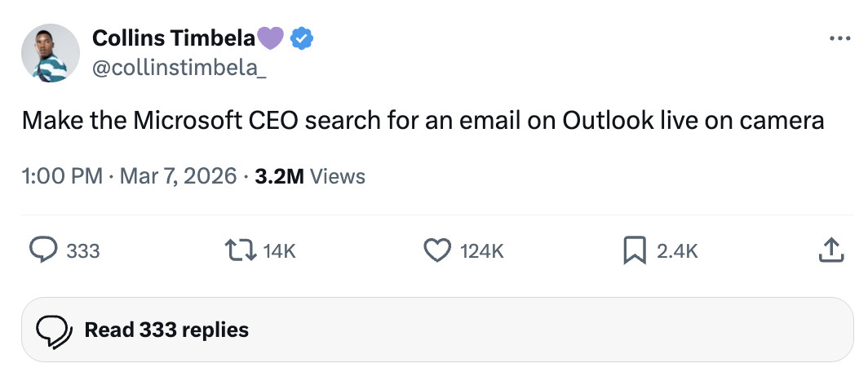Image resolution: width=868 pixels, height=372 pixels.
Task: Click the 2.4K bookmarks count
Action: pyautogui.click(x=677, y=251)
